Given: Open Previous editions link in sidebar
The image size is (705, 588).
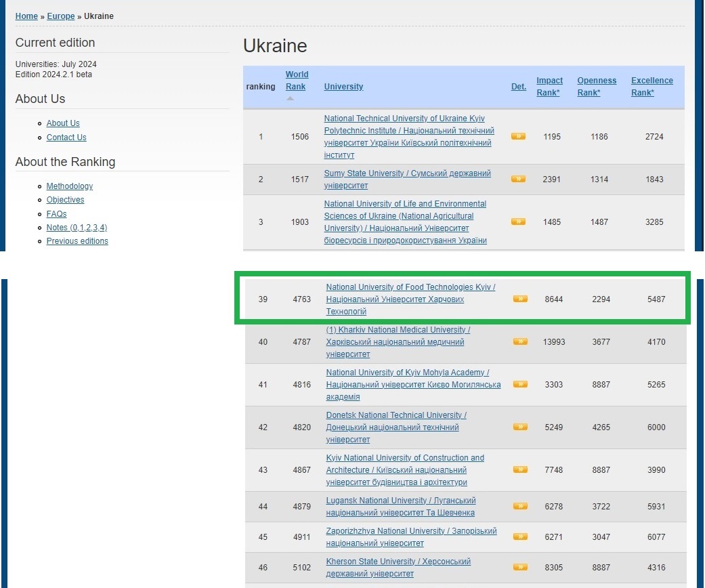Looking at the screenshot, I should 77,241.
